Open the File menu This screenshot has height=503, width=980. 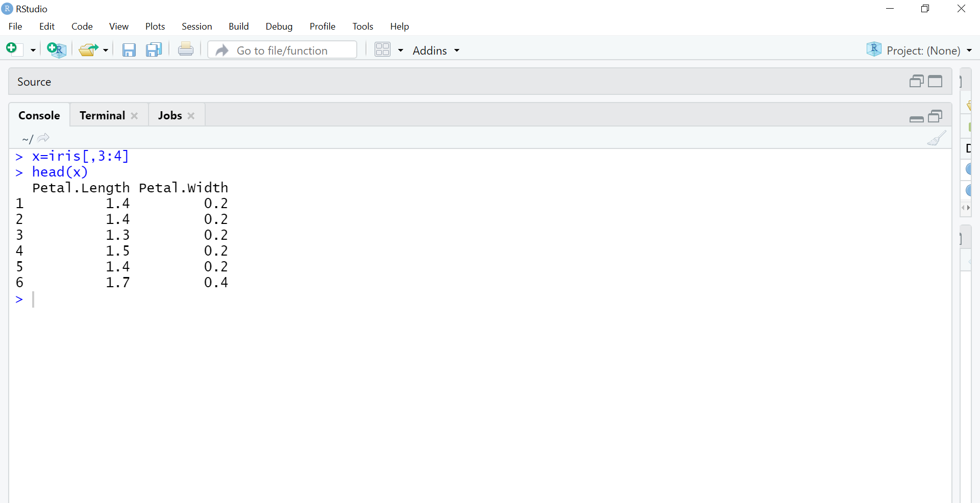coord(15,27)
